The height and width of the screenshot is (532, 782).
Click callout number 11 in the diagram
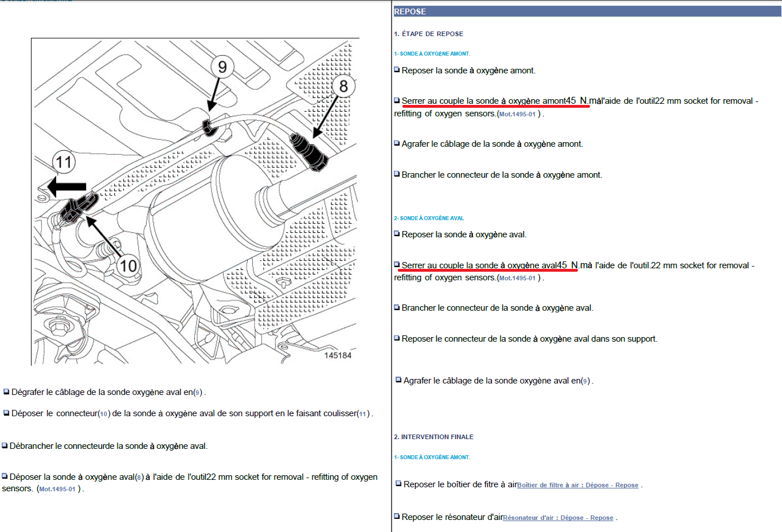pos(64,162)
